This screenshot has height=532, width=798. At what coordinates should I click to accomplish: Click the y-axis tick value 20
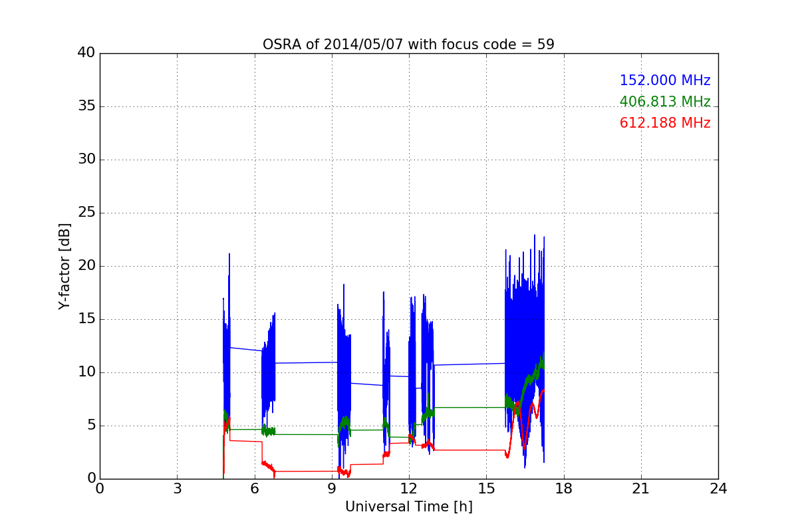pos(86,266)
